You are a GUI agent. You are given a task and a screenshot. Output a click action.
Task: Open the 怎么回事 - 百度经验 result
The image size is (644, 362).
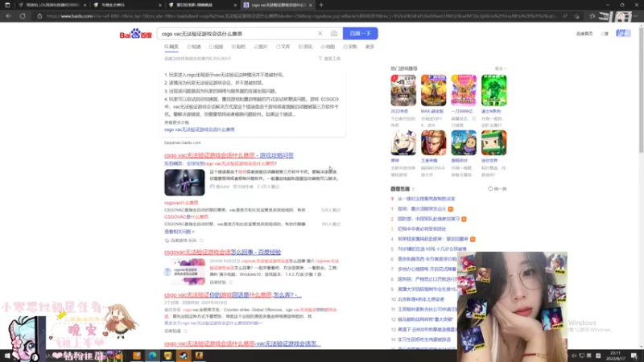pyautogui.click(x=223, y=252)
